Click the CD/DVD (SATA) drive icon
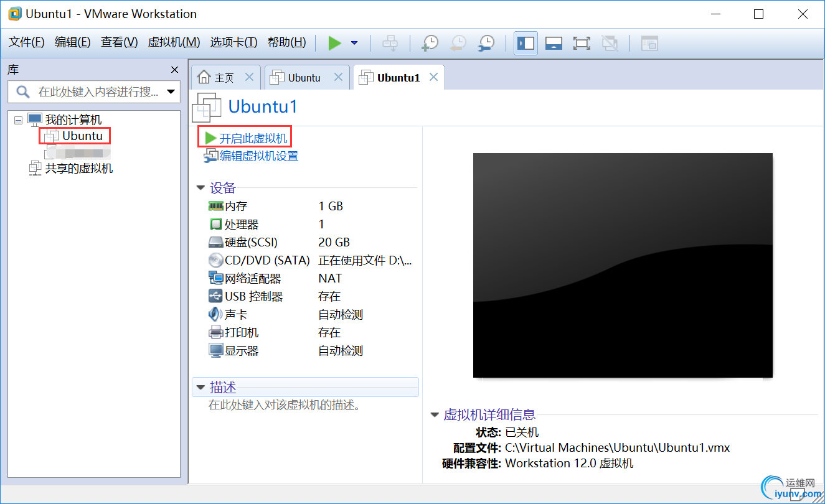The image size is (825, 504). 215,260
